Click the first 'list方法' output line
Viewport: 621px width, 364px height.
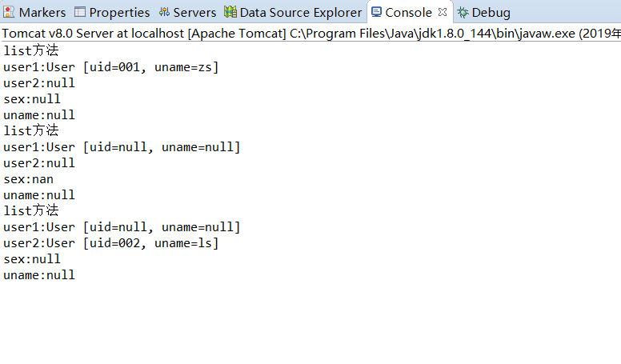point(31,50)
